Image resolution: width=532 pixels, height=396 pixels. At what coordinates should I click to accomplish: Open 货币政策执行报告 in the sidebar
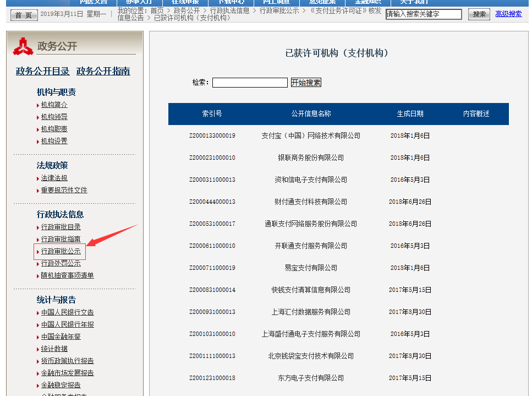[68, 361]
